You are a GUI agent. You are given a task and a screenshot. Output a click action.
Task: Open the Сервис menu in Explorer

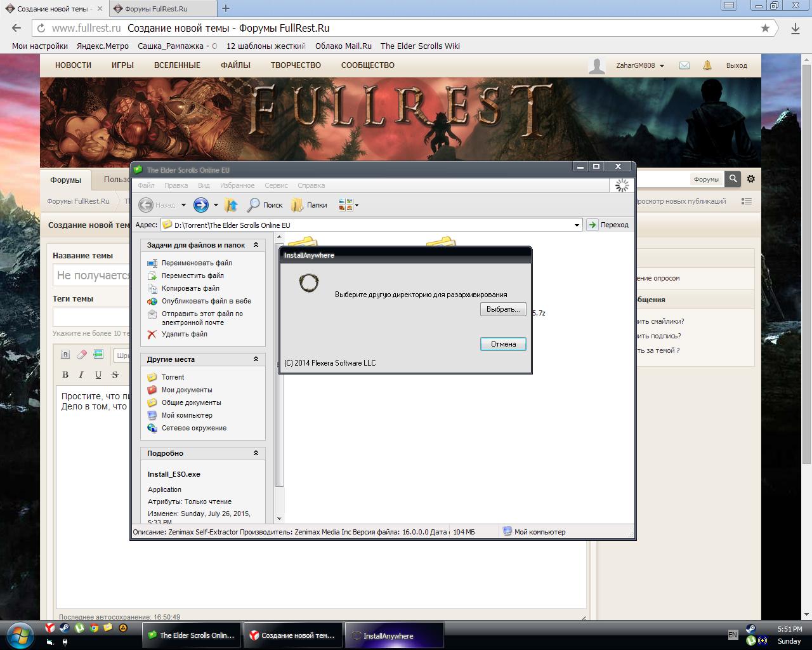[276, 185]
